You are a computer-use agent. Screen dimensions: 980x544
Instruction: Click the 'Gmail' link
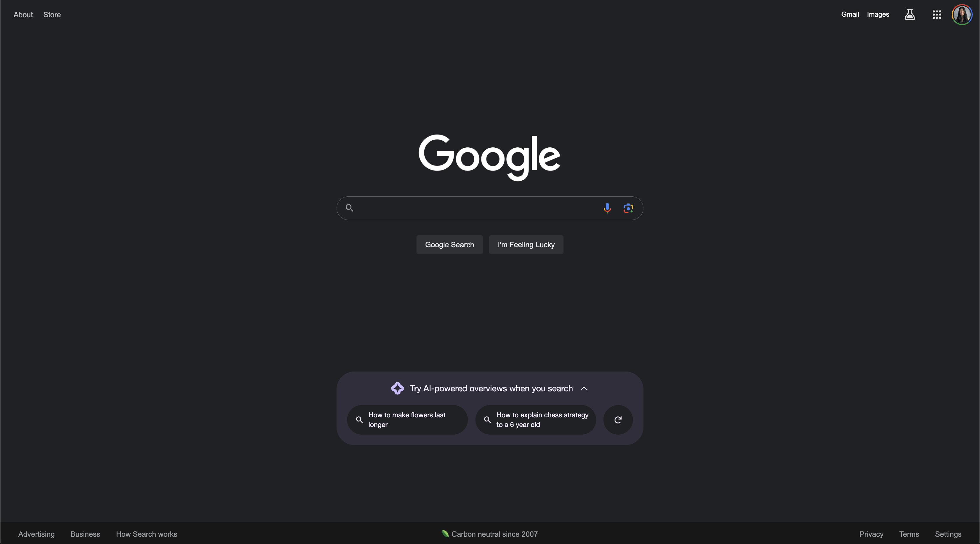[850, 14]
